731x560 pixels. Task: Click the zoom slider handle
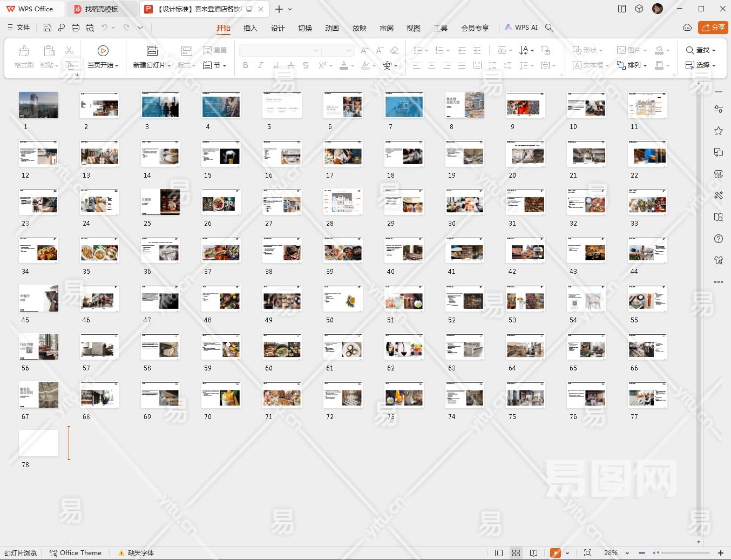tap(657, 553)
